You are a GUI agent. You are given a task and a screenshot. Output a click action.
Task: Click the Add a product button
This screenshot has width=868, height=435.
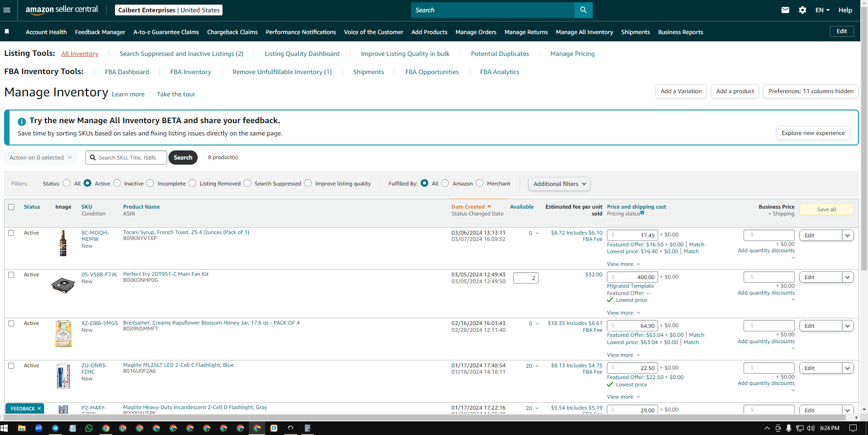pos(735,91)
